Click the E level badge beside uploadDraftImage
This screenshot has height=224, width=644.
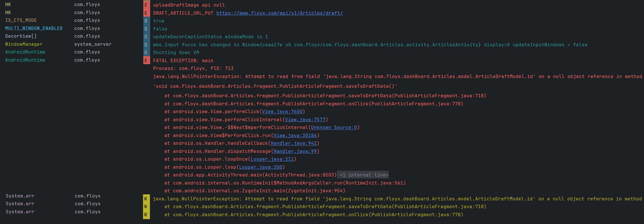pos(146,5)
